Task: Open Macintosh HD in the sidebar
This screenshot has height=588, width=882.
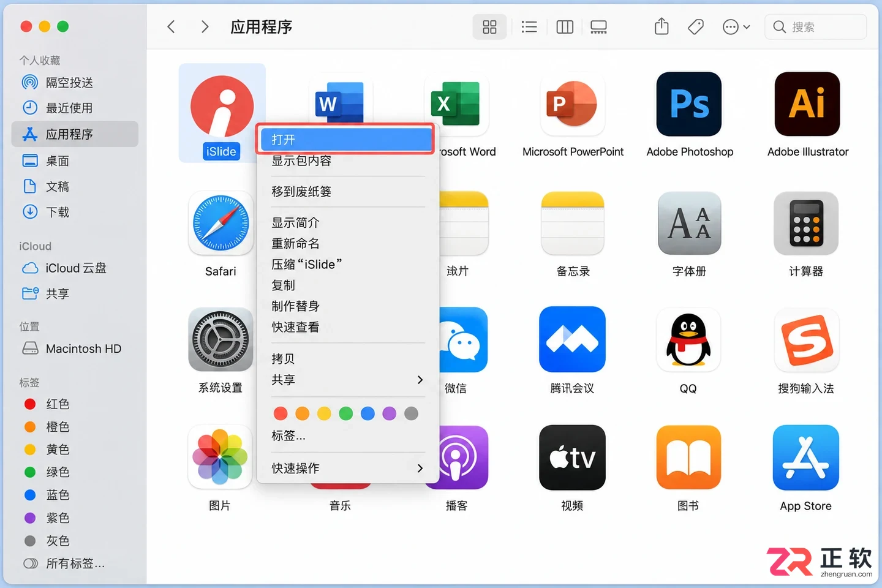Action: click(75, 349)
